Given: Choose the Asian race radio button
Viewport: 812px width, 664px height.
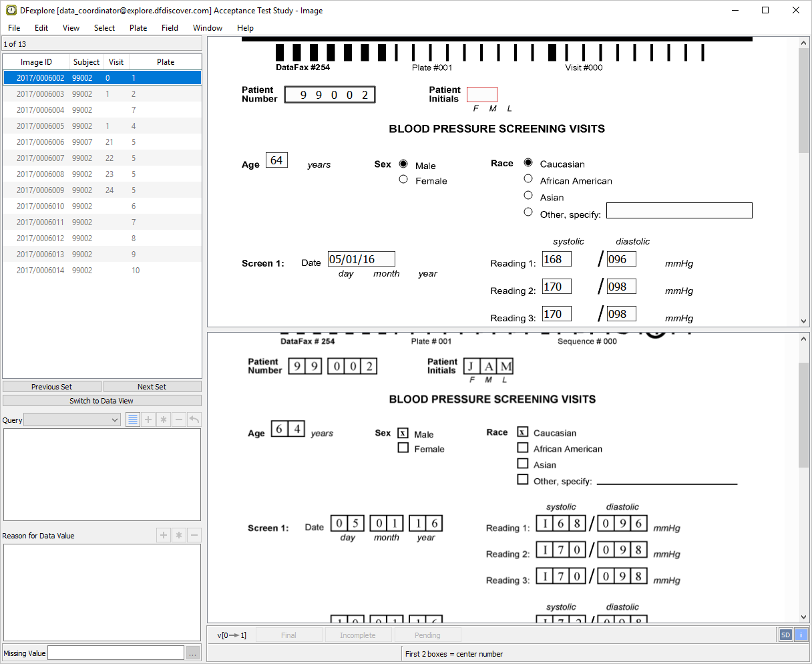Looking at the screenshot, I should coord(528,196).
